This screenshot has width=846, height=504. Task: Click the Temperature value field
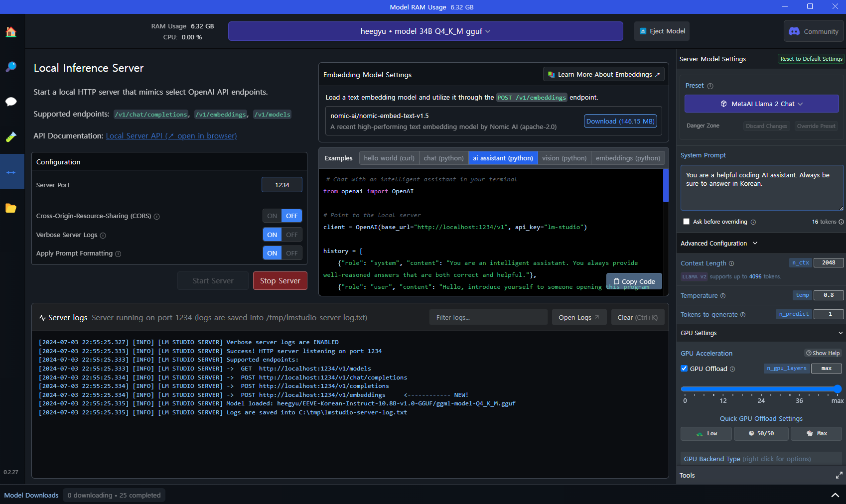pyautogui.click(x=829, y=295)
